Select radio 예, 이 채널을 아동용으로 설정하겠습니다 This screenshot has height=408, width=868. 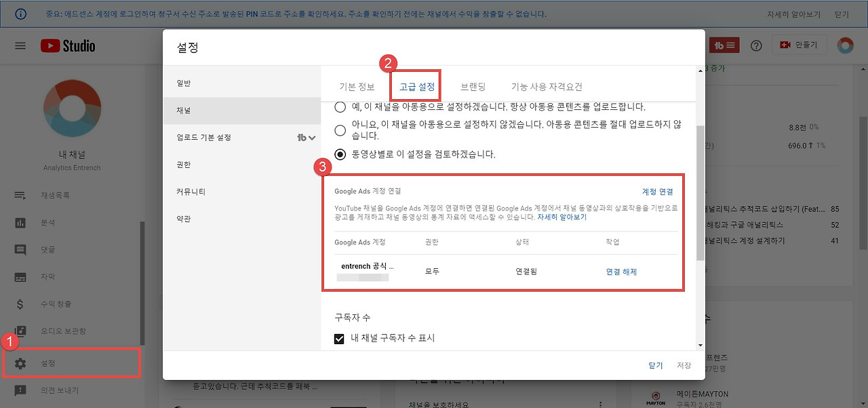(340, 107)
